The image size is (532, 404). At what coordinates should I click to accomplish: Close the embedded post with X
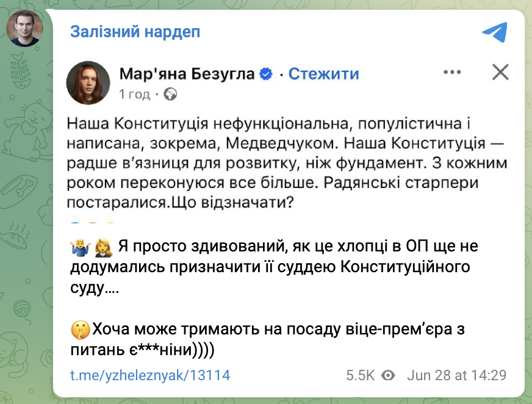[500, 73]
